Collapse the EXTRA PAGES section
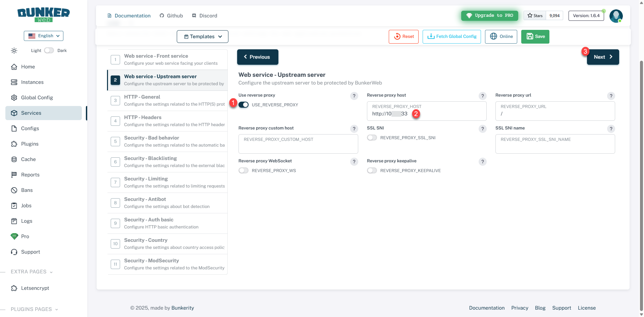Screen dimensions: 644x317 click(x=32, y=272)
